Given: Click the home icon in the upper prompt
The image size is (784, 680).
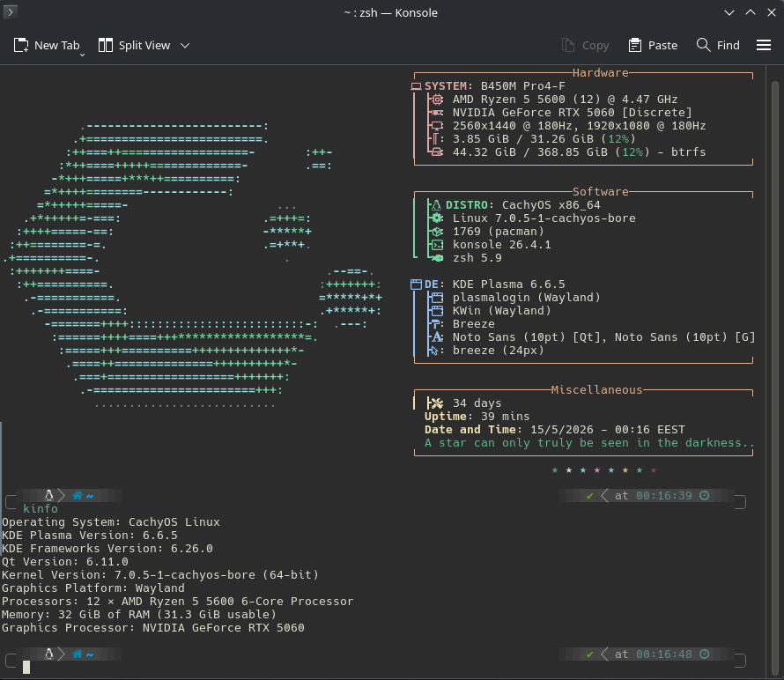Looking at the screenshot, I should click(x=78, y=496).
